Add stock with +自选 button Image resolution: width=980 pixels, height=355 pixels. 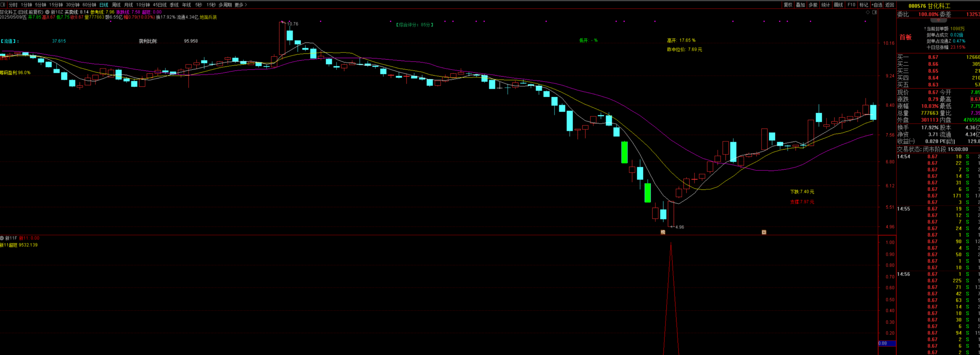click(x=877, y=5)
